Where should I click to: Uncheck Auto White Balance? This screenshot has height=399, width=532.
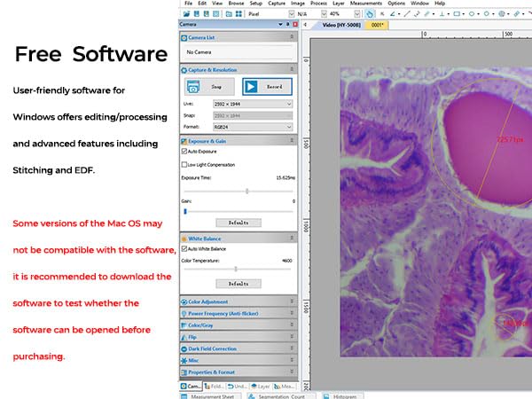point(184,249)
